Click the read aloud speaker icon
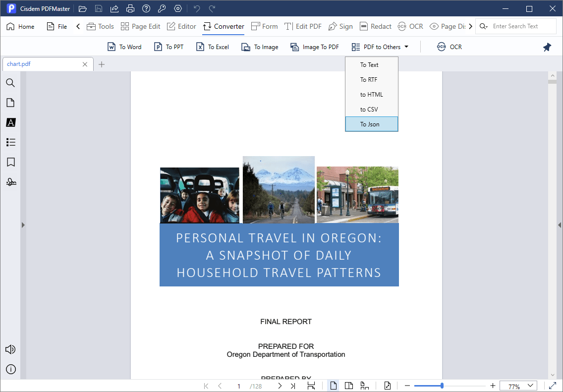The width and height of the screenshot is (563, 392). pos(10,349)
